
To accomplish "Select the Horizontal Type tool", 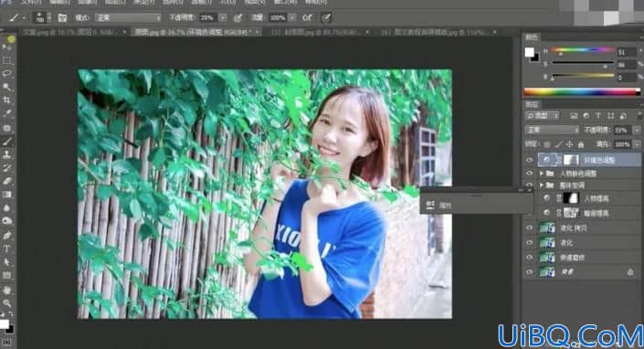I will [x=6, y=249].
